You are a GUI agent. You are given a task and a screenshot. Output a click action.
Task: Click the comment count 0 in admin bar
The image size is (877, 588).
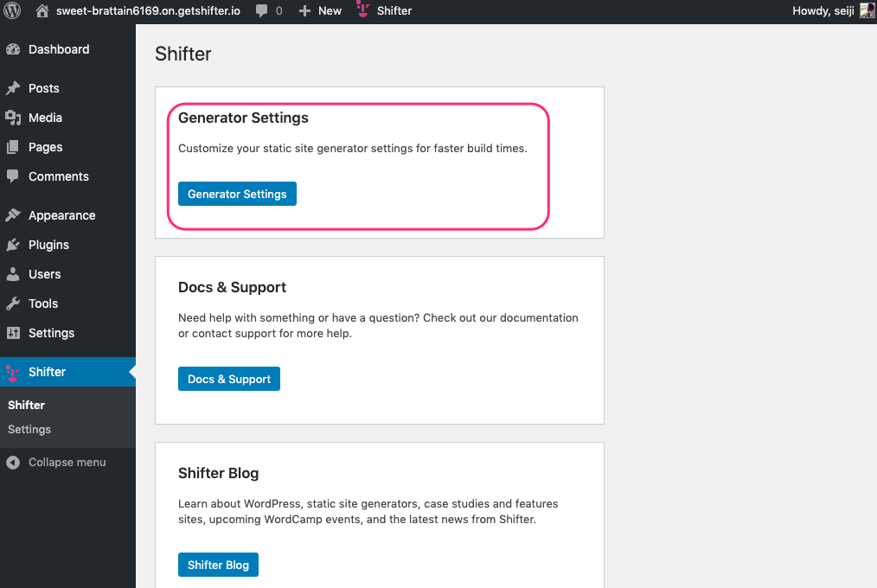(278, 10)
